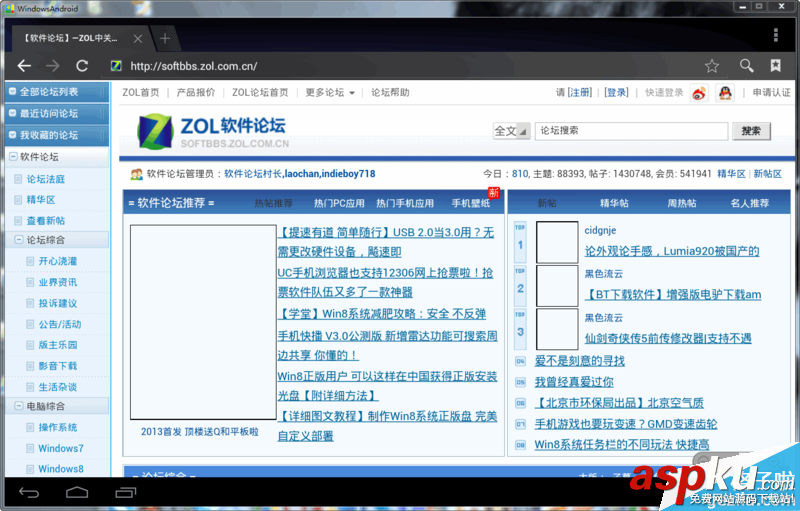Click the 论坛搜索 search input field
The width and height of the screenshot is (800, 511).
(631, 131)
